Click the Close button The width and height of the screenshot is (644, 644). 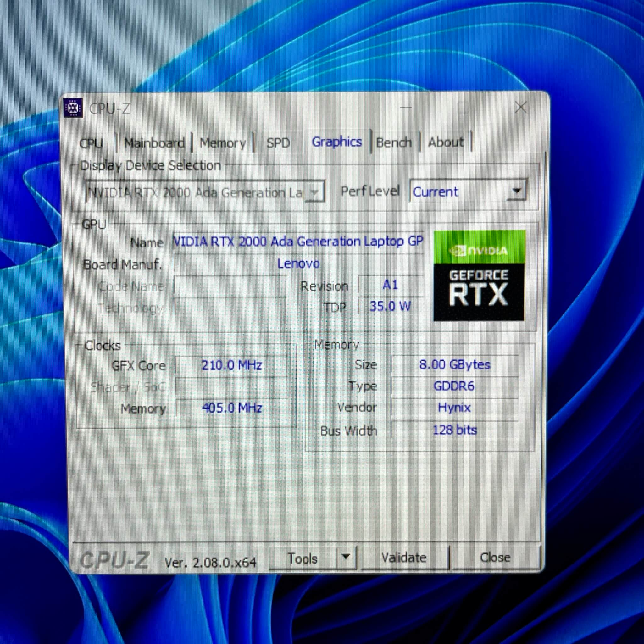495,557
